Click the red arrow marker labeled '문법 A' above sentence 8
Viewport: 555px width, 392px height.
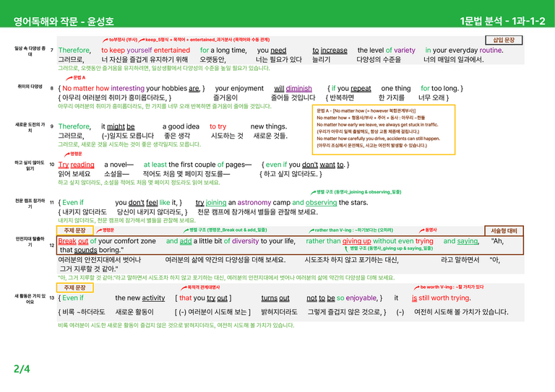pos(69,78)
